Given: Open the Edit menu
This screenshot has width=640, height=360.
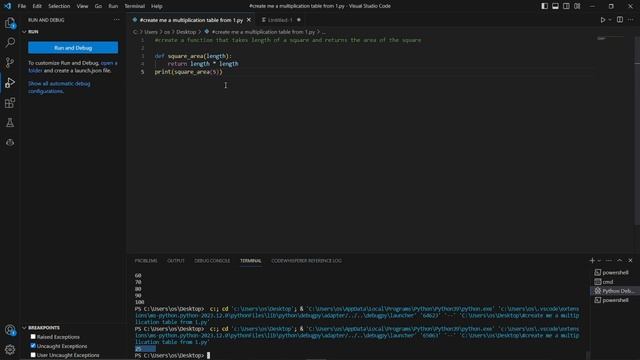Looking at the screenshot, I should point(37,6).
